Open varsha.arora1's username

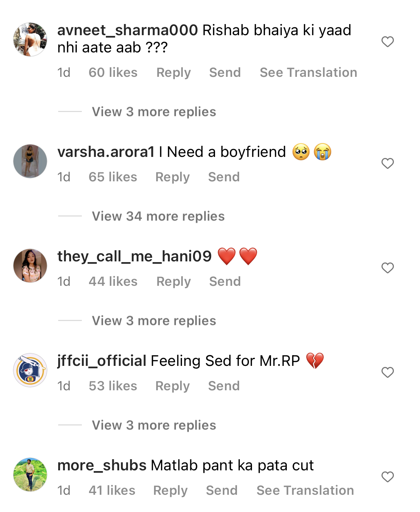tap(106, 152)
